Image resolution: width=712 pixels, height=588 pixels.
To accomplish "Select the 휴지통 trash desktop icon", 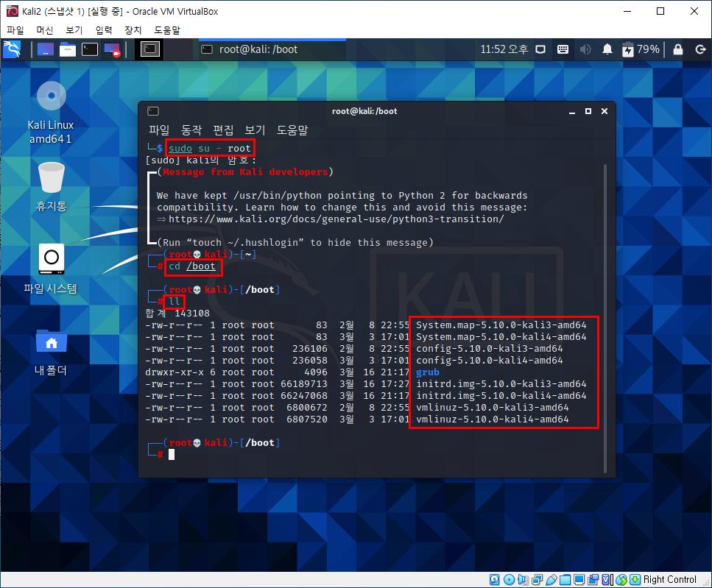I will [x=52, y=187].
